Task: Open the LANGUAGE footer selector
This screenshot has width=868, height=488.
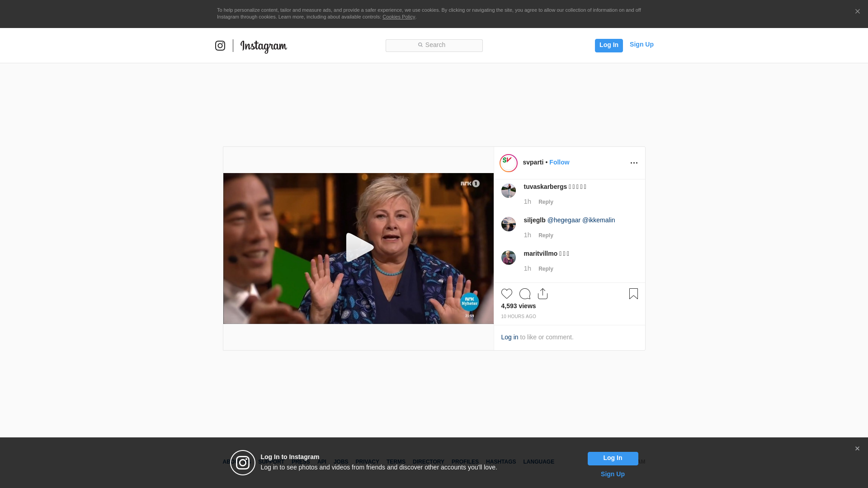Action: coord(539,462)
